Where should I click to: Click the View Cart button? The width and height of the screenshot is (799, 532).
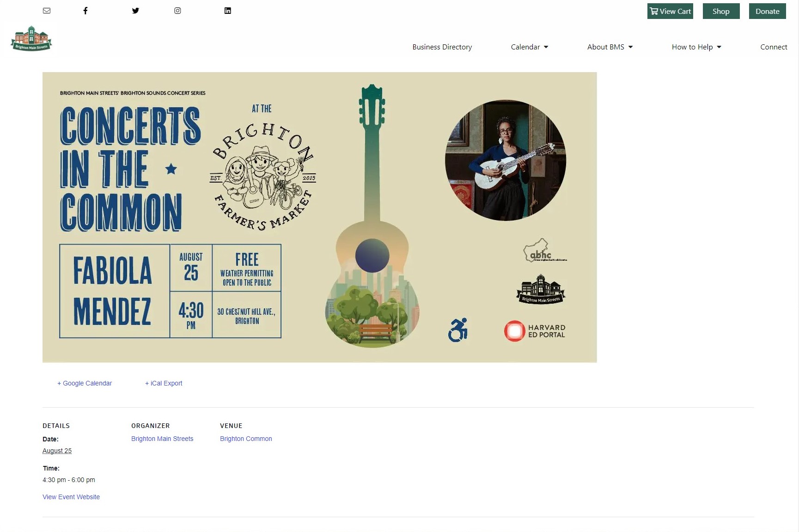[x=670, y=11]
